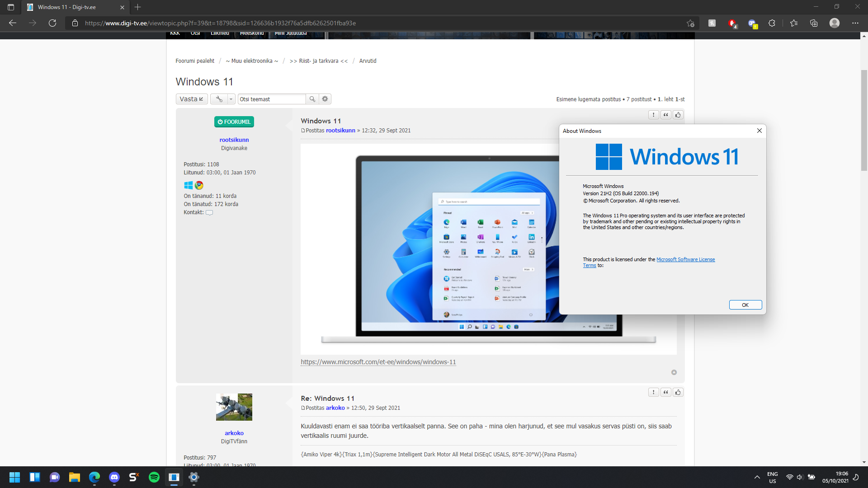868x488 pixels.
Task: Click thumbs-up icon on arkoko's post
Action: pos(678,392)
